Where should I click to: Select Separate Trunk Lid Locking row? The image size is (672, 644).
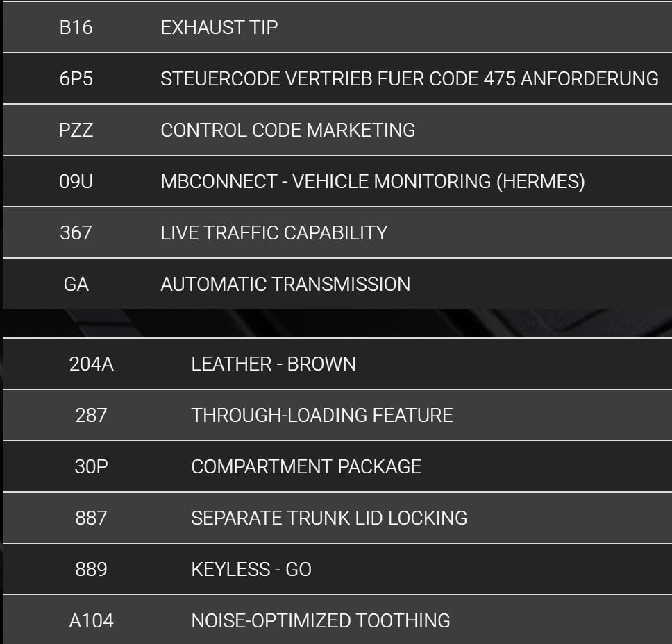(337, 518)
